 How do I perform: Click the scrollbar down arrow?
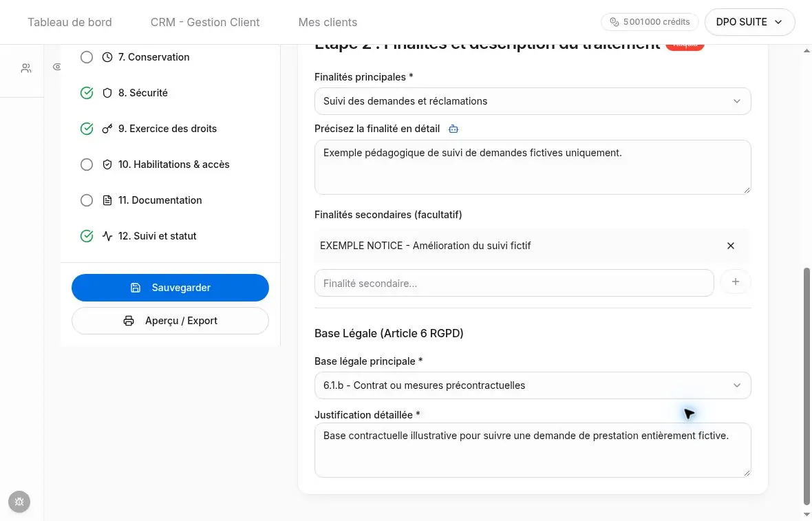point(806,515)
